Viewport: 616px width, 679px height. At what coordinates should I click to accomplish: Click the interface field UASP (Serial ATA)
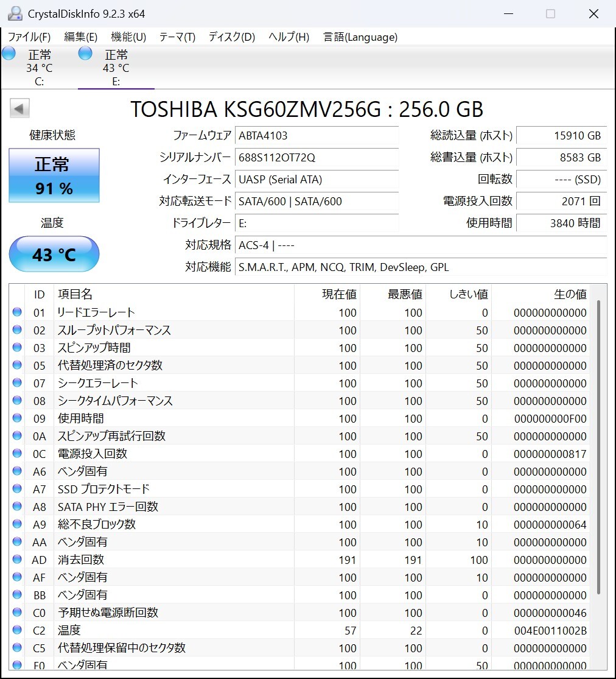pyautogui.click(x=317, y=179)
